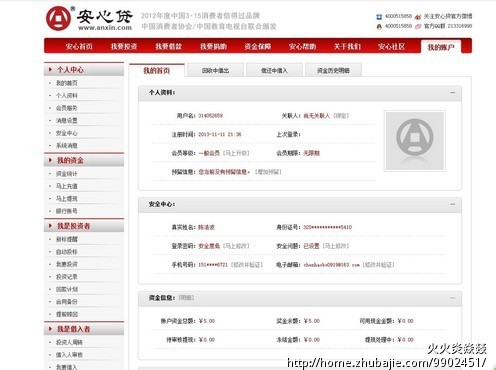
Task: Click the [明细] link beside 资金信息
Action: [186, 298]
